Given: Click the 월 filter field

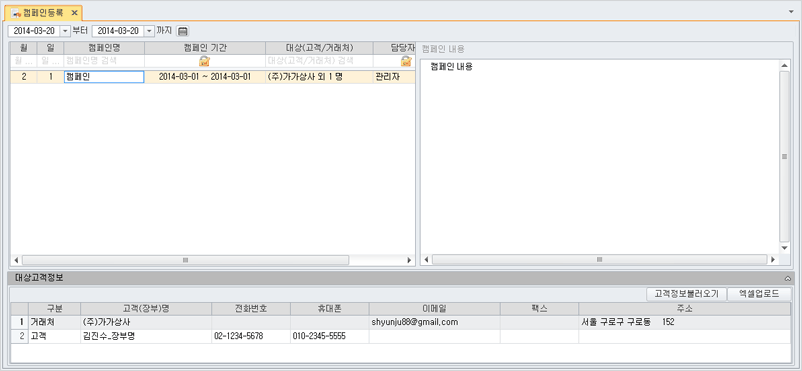Looking at the screenshot, I should click(24, 61).
